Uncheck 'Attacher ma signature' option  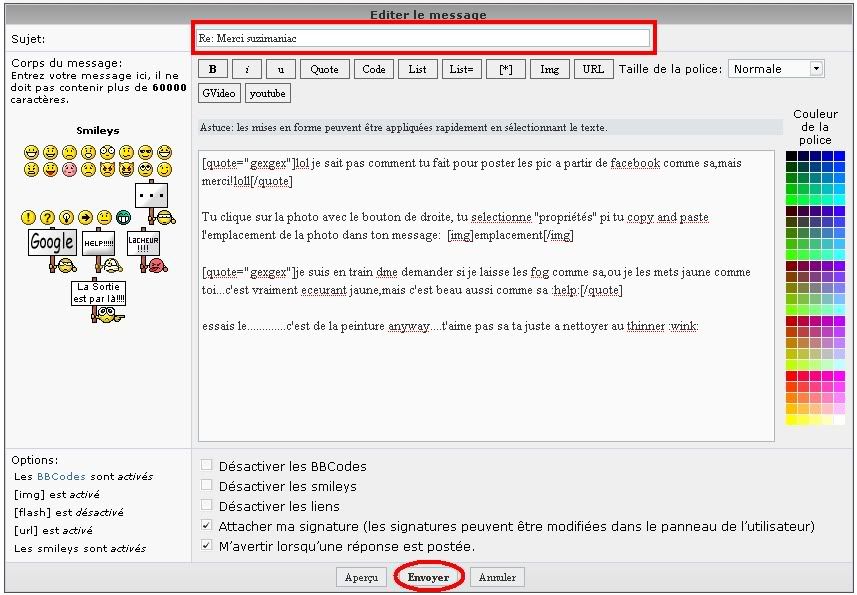tap(206, 525)
